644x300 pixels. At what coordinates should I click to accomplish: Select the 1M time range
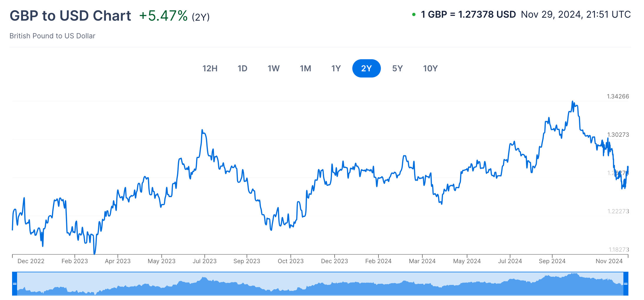305,68
